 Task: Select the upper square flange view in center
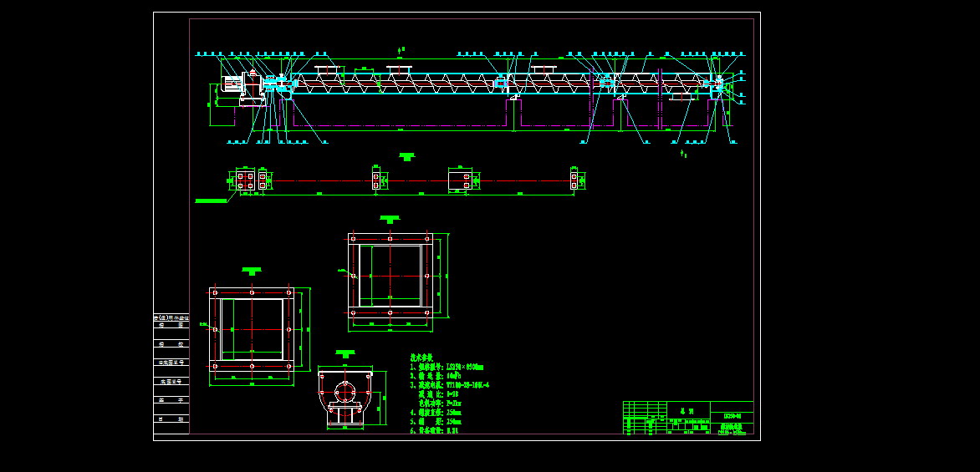(x=390, y=275)
